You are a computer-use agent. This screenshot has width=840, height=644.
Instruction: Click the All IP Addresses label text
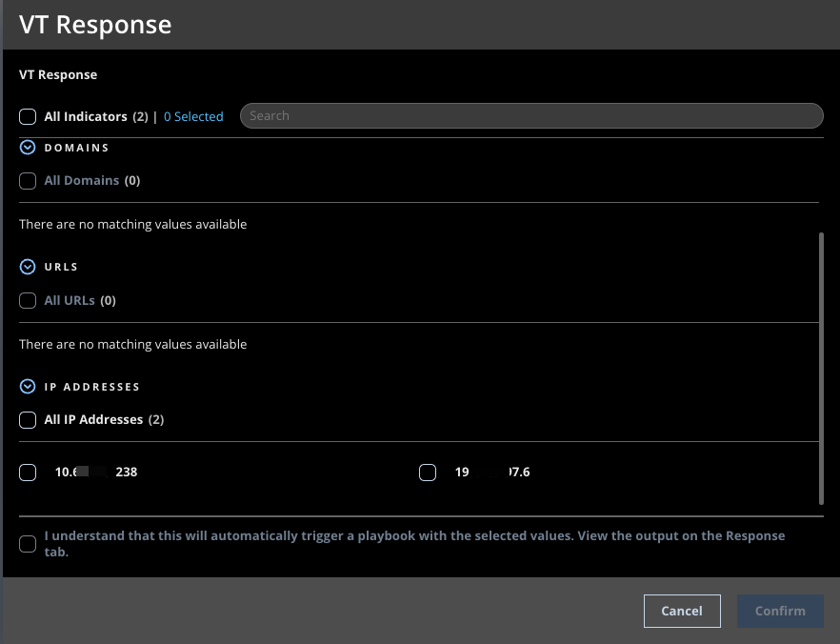coord(93,419)
